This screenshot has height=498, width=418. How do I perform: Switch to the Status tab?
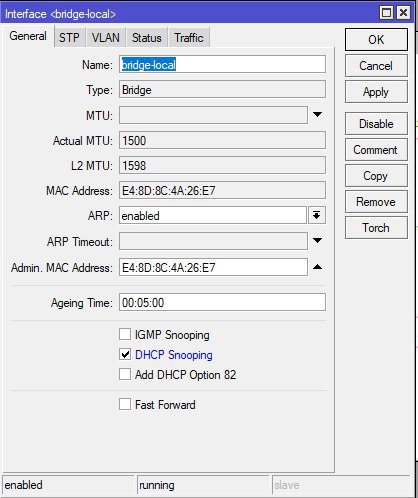click(x=147, y=38)
